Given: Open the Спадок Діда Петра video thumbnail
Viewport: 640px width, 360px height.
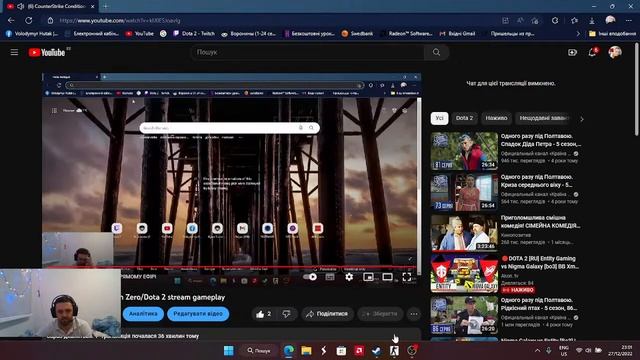Looking at the screenshot, I should click(464, 151).
